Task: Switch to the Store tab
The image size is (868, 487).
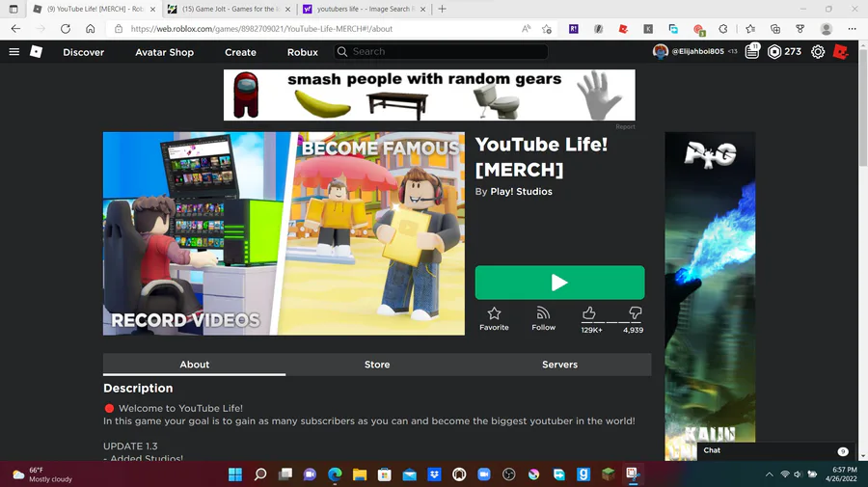Action: [x=377, y=365]
